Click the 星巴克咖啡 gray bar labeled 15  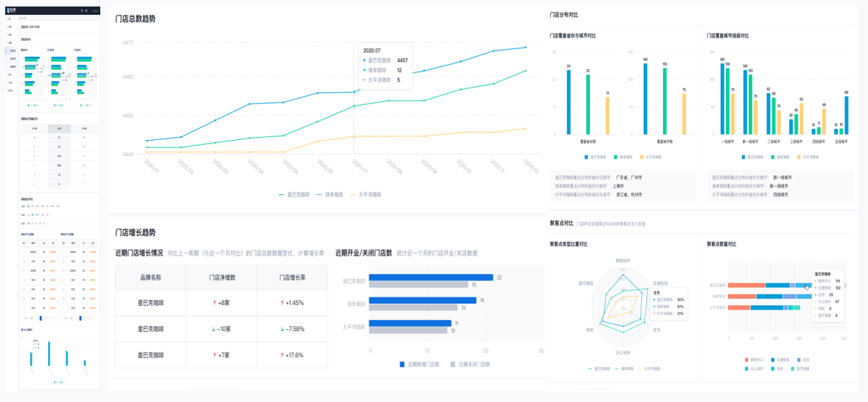pos(418,285)
